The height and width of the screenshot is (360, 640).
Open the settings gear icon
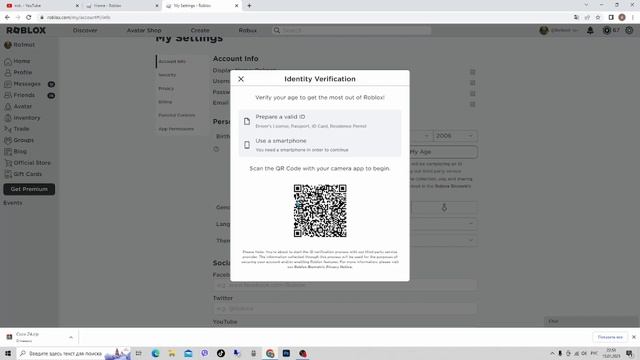629,30
